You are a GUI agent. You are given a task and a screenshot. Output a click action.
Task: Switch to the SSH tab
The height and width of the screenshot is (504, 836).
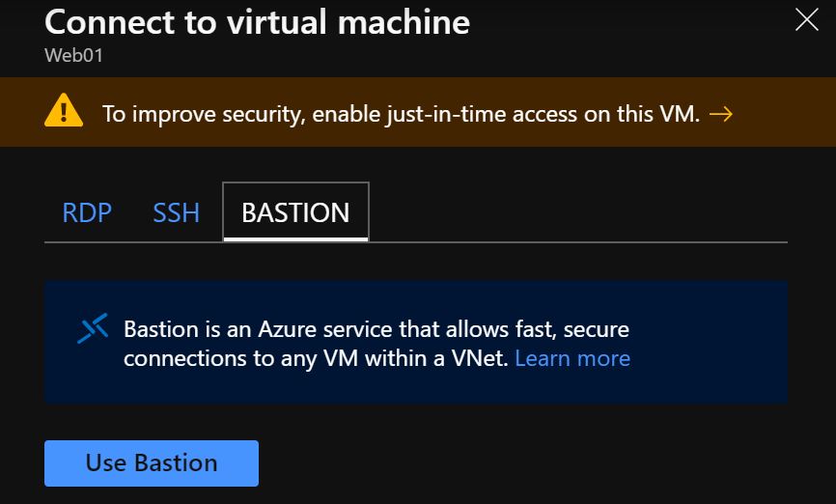tap(176, 212)
